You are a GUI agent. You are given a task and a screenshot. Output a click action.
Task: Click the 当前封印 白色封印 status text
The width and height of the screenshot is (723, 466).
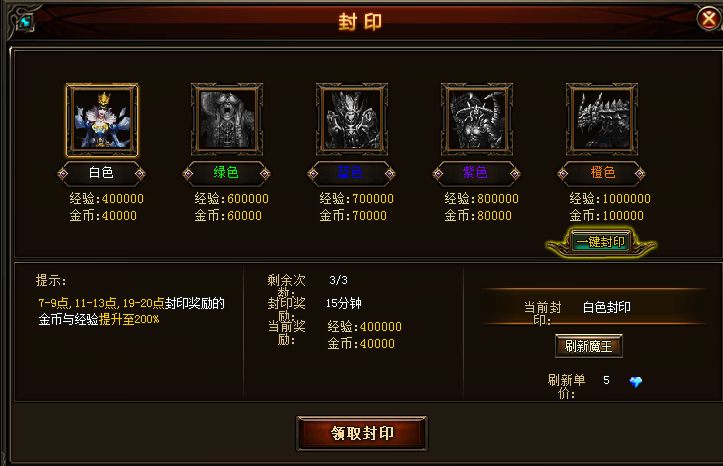577,313
